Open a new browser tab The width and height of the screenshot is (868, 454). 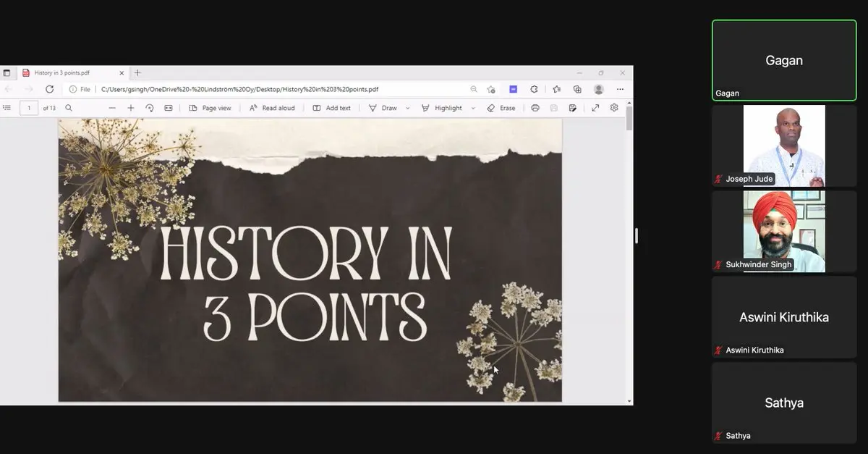pos(137,73)
